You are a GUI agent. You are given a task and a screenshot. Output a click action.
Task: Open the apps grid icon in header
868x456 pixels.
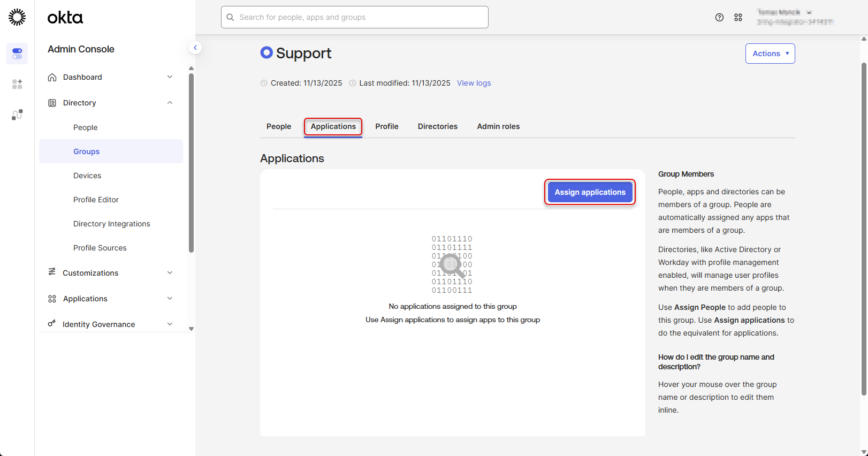point(738,18)
